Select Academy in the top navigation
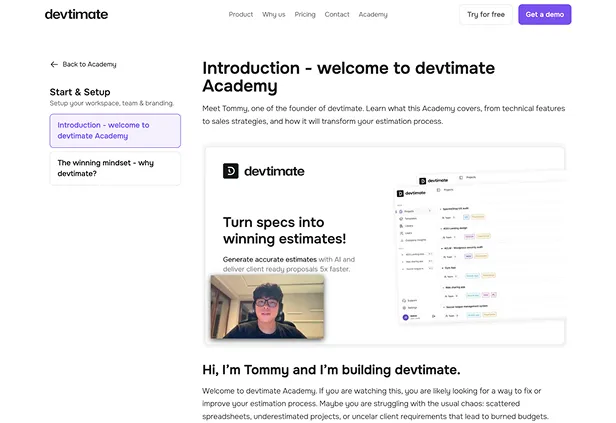The width and height of the screenshot is (616, 423). (x=373, y=15)
